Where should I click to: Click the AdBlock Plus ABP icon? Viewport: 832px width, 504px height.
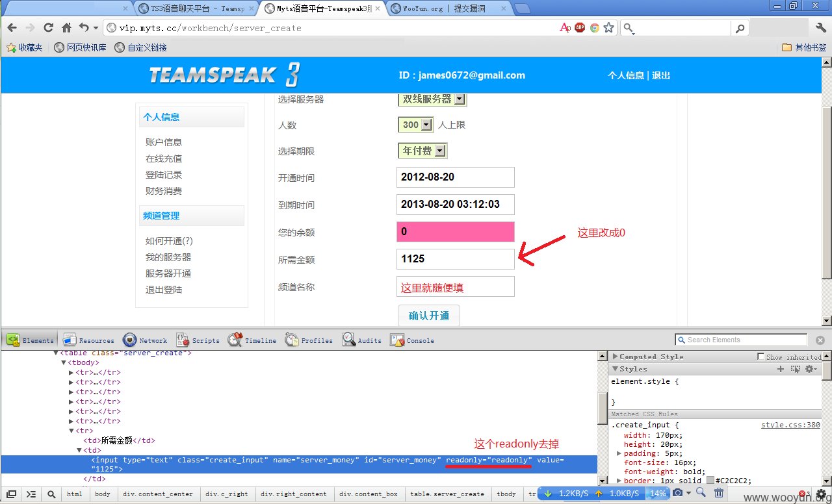(x=580, y=28)
